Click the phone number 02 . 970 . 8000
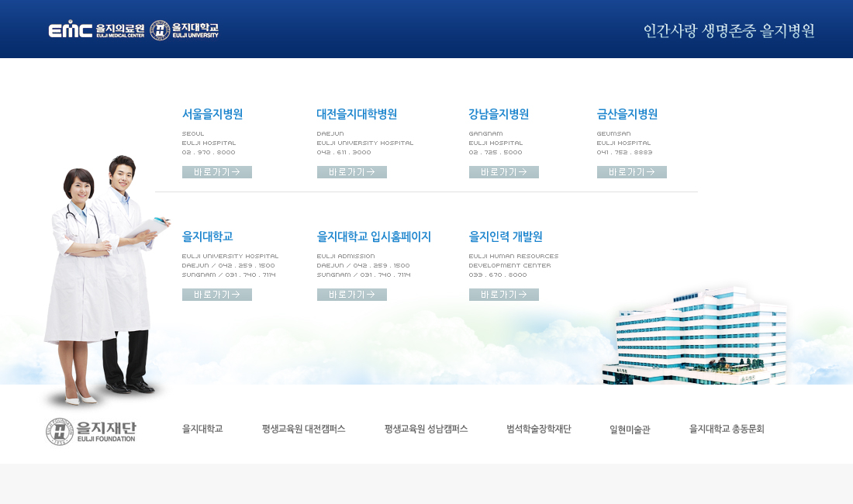The height and width of the screenshot is (504, 853). [x=209, y=153]
